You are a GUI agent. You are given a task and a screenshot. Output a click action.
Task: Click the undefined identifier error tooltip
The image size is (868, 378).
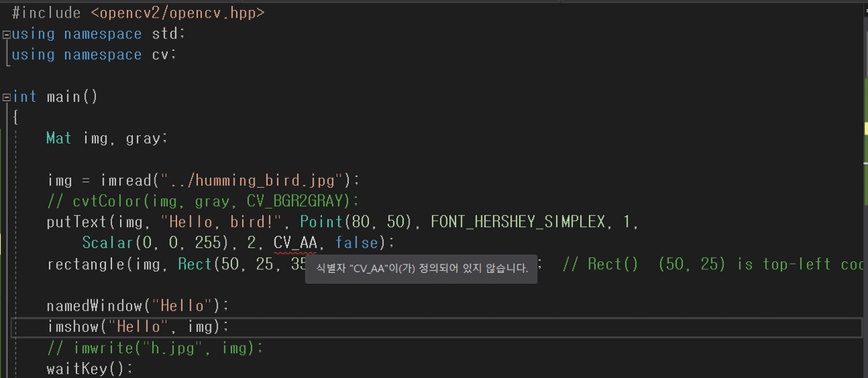pos(421,270)
